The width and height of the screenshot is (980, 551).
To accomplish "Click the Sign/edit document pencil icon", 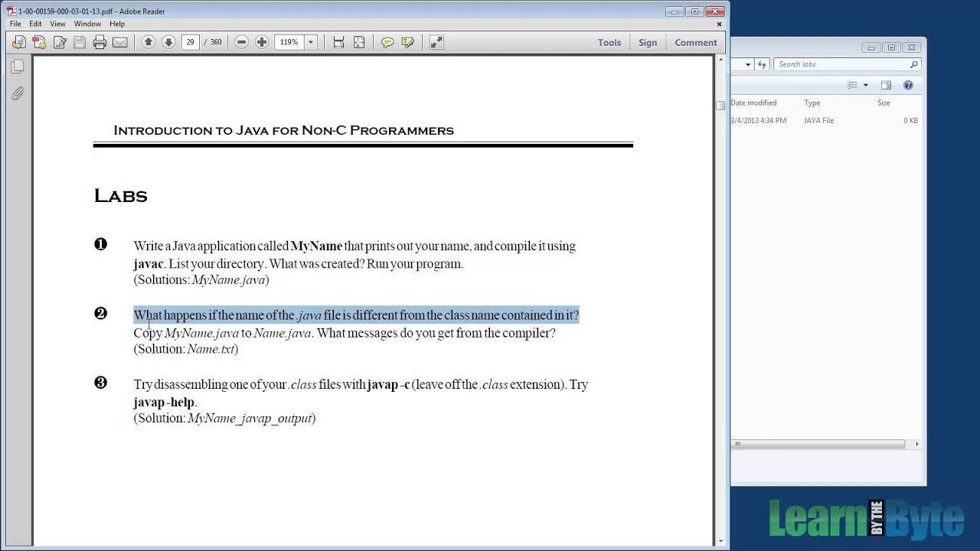I will click(x=60, y=43).
